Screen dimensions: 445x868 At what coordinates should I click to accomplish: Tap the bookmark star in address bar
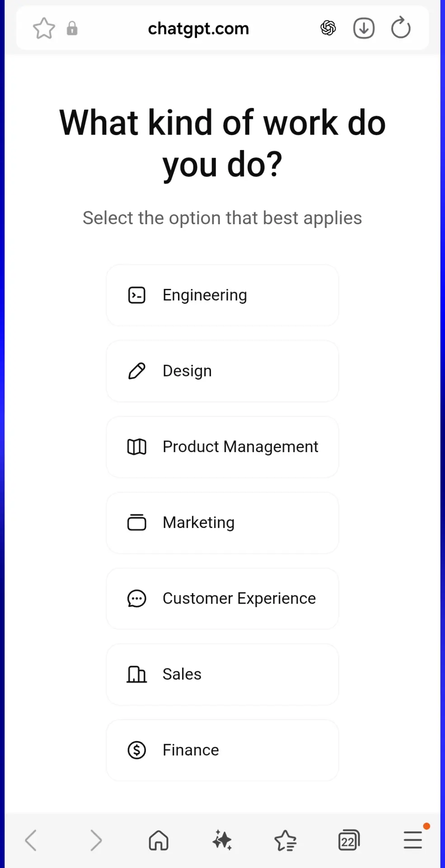(44, 28)
